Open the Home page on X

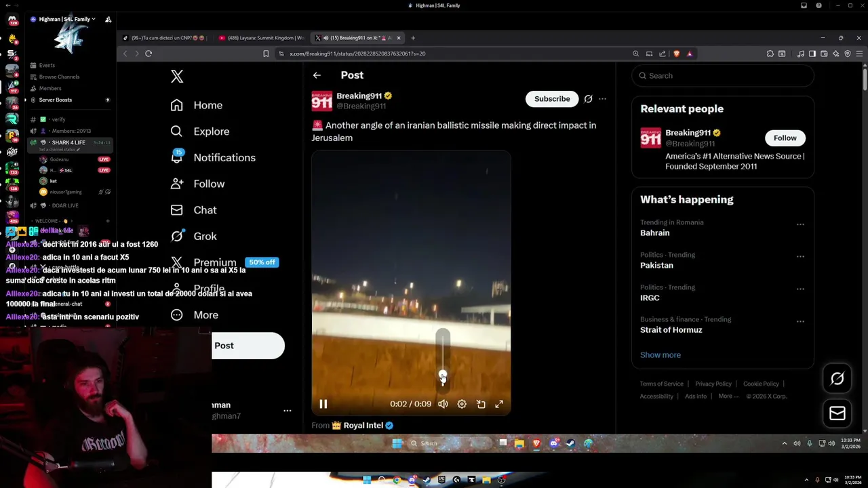click(197, 105)
